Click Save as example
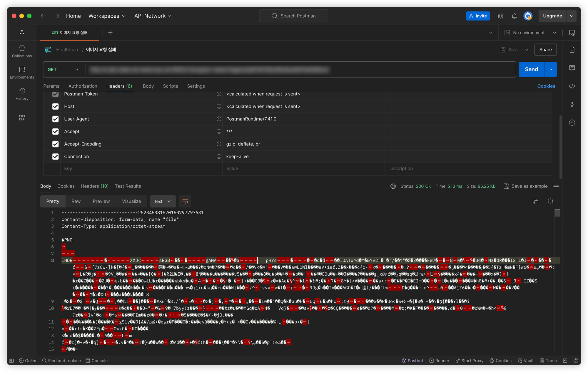The width and height of the screenshot is (588, 372). click(x=525, y=186)
